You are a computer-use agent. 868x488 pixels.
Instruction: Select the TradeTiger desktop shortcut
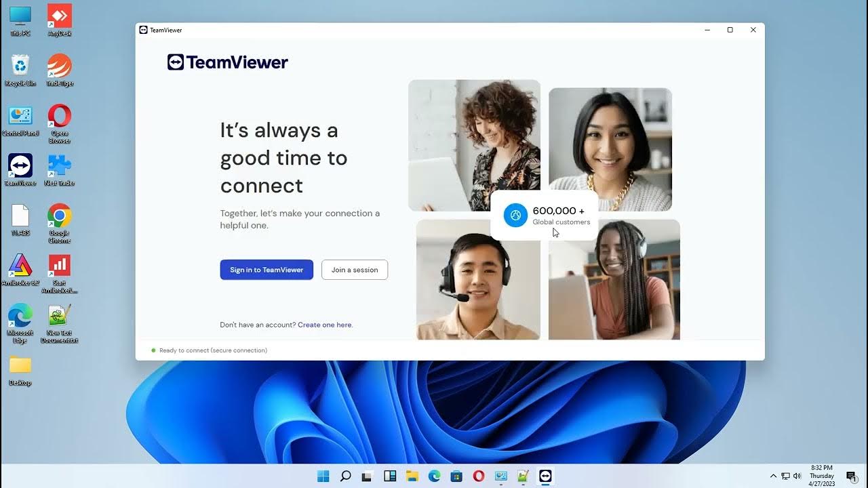[x=60, y=70]
